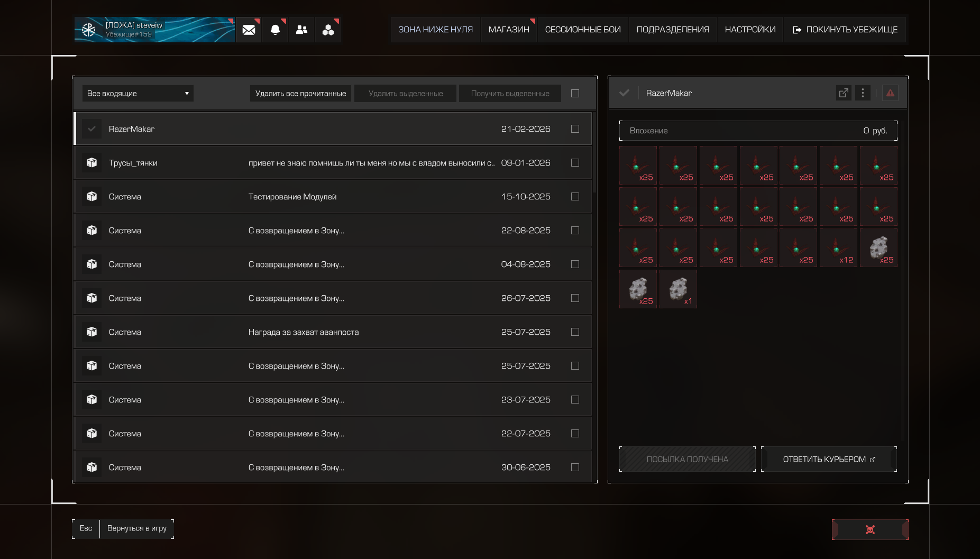Open three-dot options menu for RazerMakar
Viewport: 980px width, 559px height.
[863, 93]
